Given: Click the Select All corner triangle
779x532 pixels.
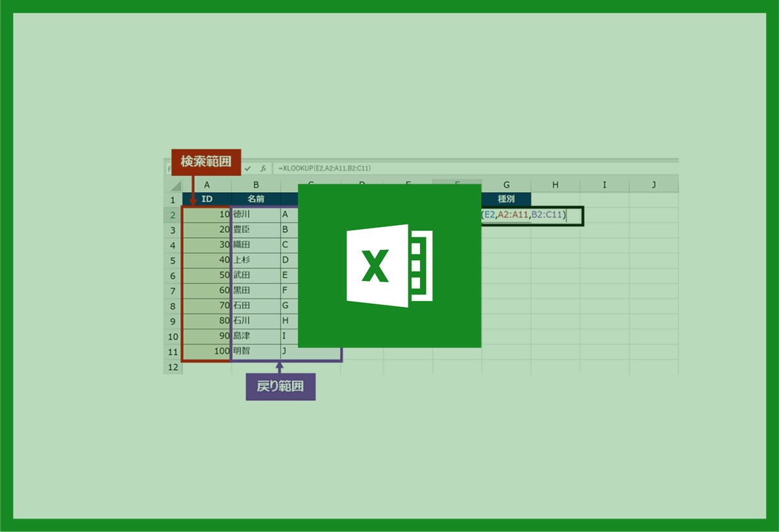Looking at the screenshot, I should [x=174, y=186].
